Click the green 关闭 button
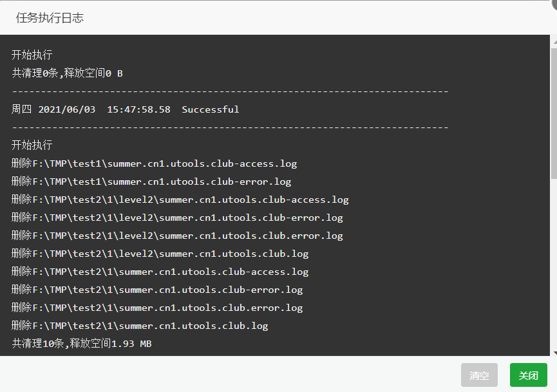This screenshot has height=392, width=557. (528, 375)
